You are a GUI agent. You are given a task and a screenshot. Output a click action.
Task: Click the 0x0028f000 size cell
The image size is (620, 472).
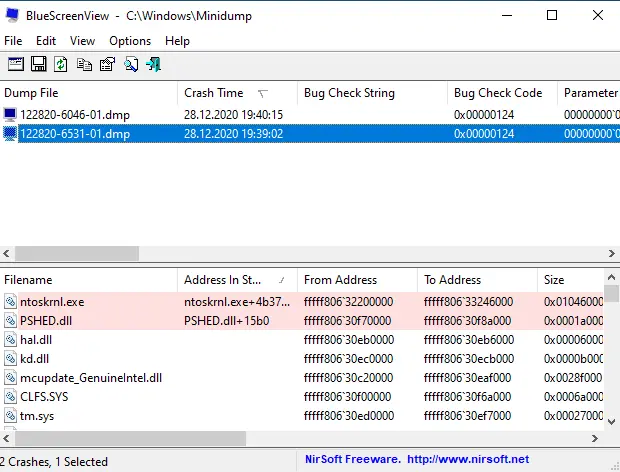click(573, 378)
